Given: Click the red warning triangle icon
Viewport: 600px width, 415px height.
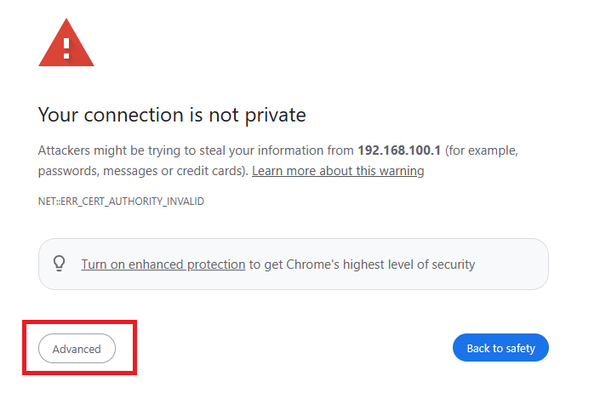Looking at the screenshot, I should 66,44.
